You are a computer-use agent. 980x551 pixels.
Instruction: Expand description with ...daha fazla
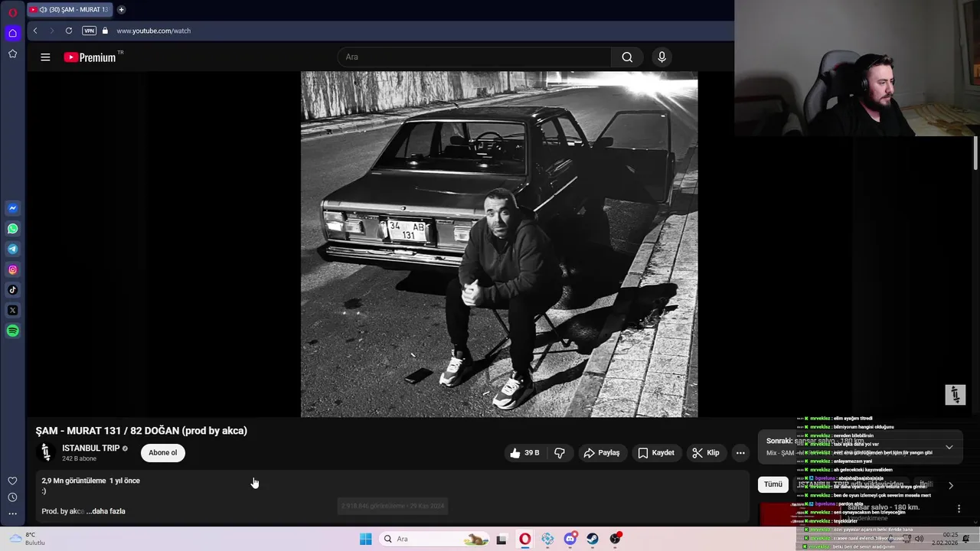pyautogui.click(x=106, y=511)
